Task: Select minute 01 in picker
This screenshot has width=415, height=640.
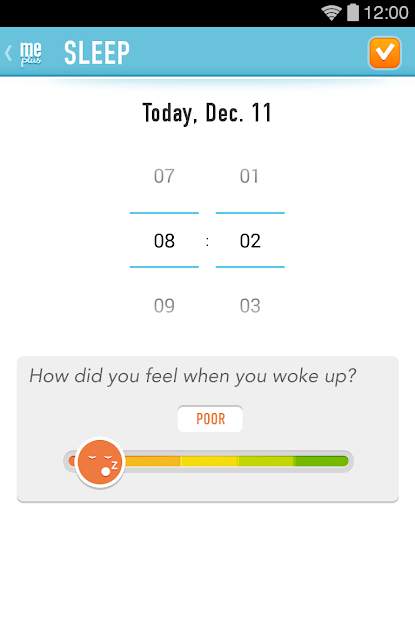Action: 249,176
